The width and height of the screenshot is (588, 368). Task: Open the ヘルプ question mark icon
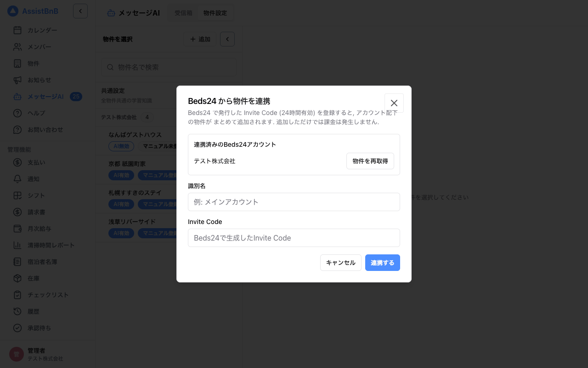[x=17, y=113]
